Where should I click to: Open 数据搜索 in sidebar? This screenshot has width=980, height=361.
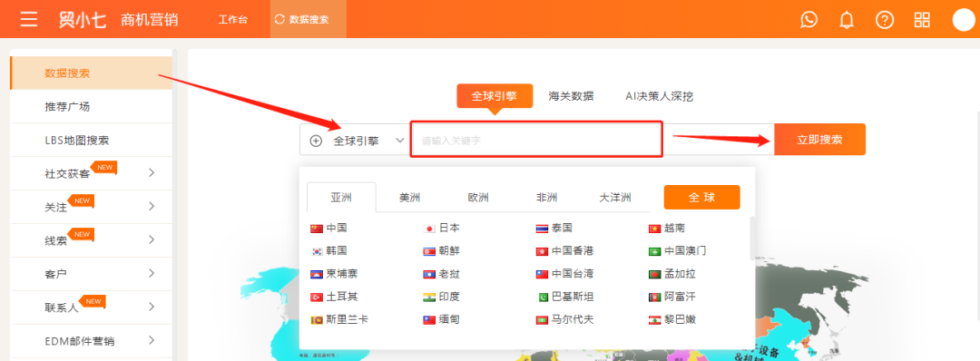[92, 73]
